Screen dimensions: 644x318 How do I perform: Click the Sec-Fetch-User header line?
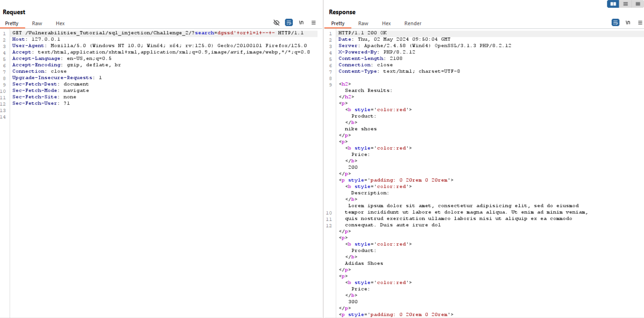click(x=41, y=103)
